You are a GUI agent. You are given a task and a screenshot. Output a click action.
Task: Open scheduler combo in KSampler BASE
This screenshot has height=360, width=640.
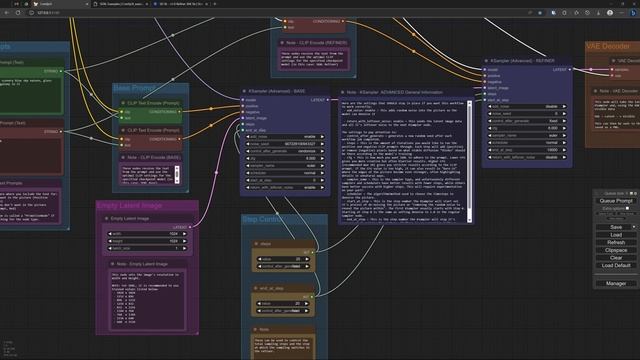(x=284, y=173)
